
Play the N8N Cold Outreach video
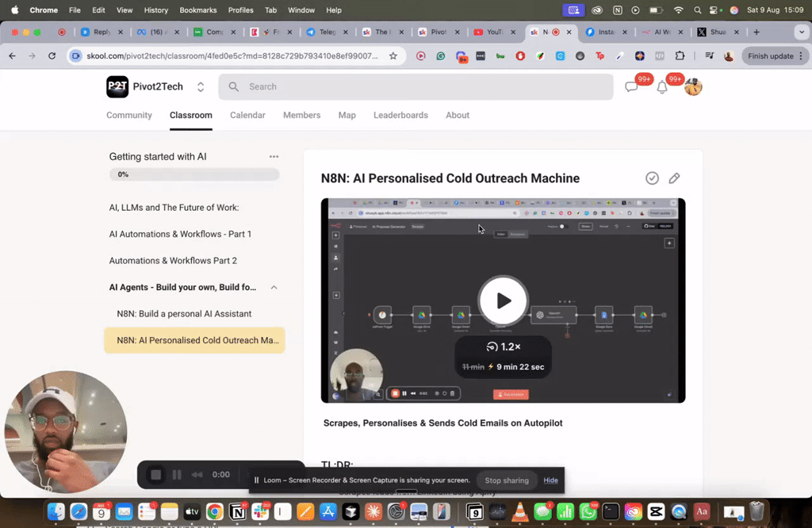(503, 300)
